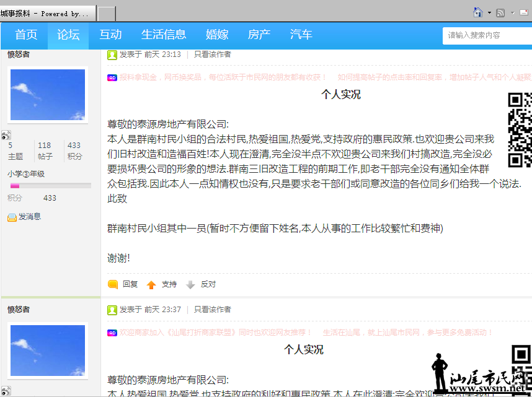Click the green author icon of the 23:13 post
Viewport: 532px width, 397px height.
tap(112, 55)
